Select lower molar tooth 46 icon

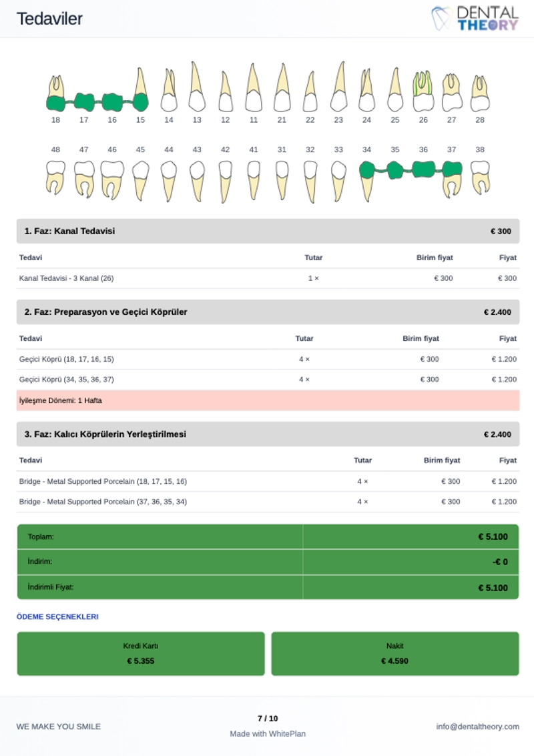[x=112, y=180]
